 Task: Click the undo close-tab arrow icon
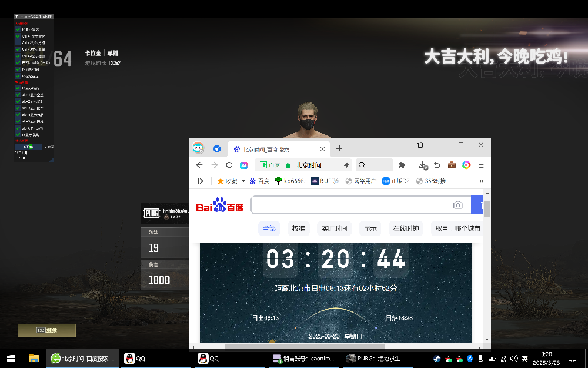tap(437, 165)
